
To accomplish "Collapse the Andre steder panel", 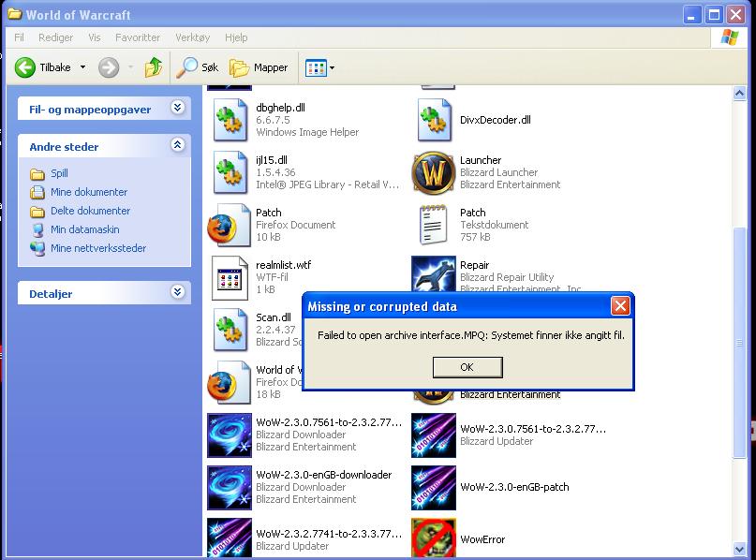I will click(x=177, y=144).
